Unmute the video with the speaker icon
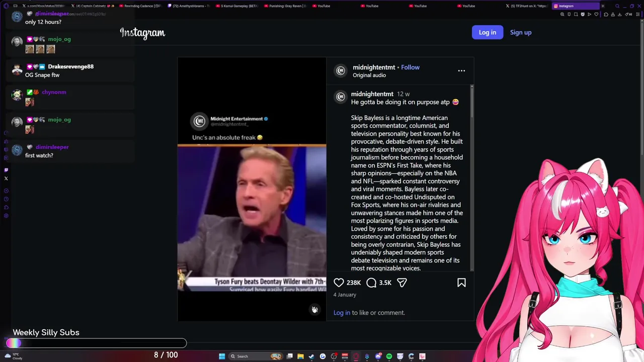 (314, 309)
